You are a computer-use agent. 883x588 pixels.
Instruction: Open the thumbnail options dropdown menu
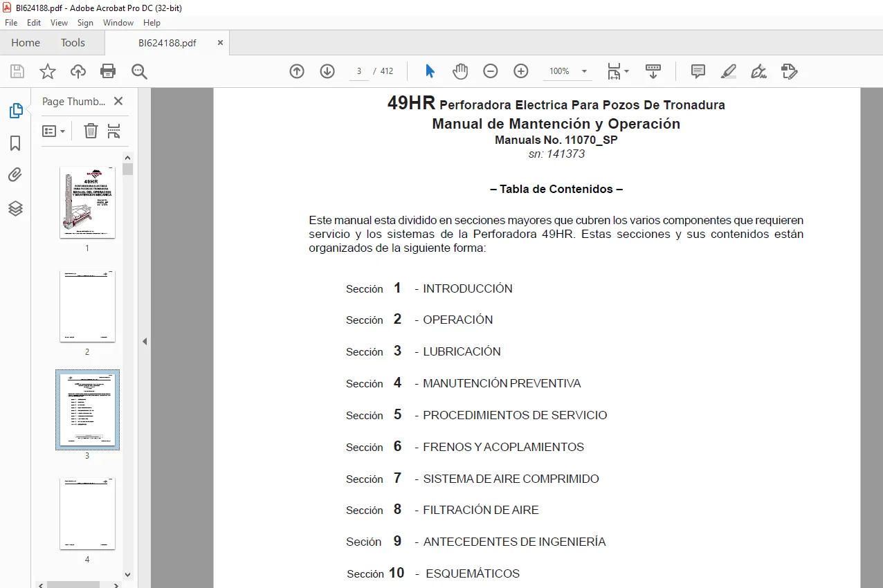54,131
